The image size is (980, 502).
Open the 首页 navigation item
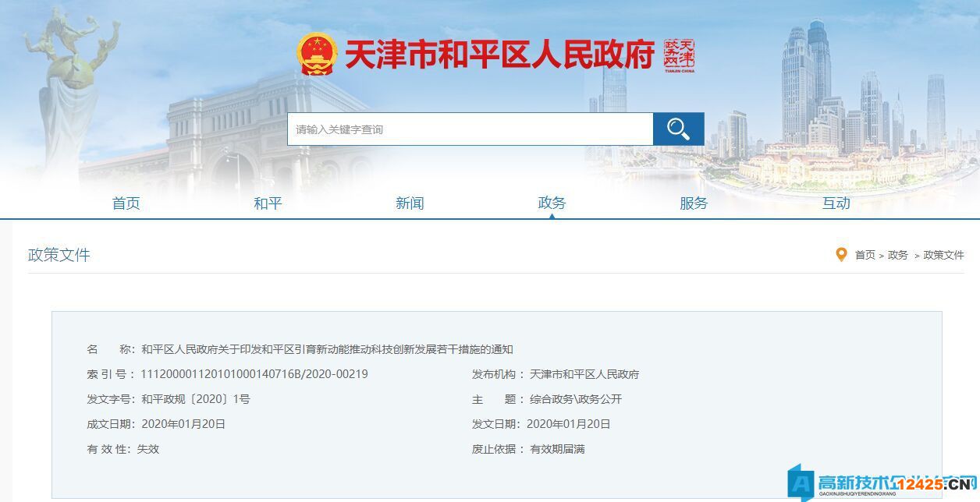click(x=126, y=203)
